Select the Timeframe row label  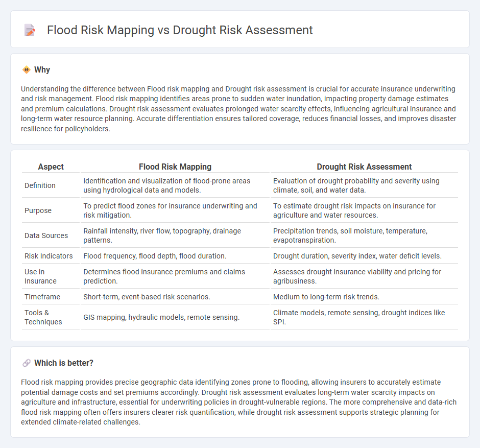pyautogui.click(x=42, y=297)
